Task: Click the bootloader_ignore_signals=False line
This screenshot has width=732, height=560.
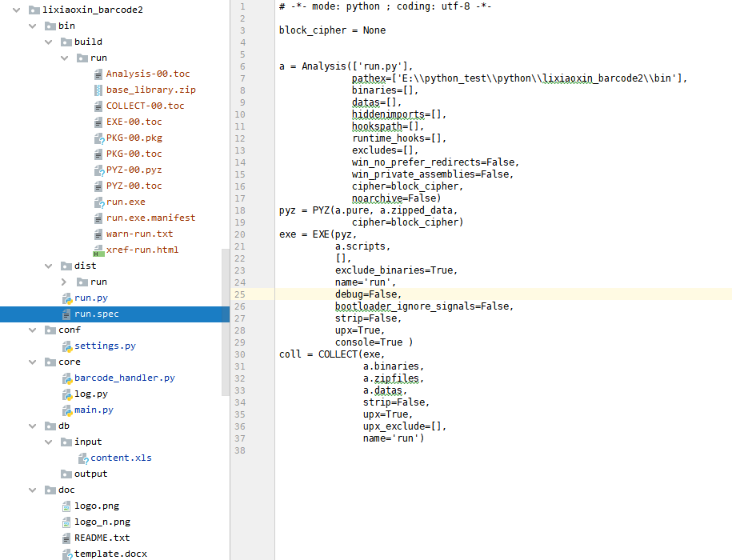Action: coord(424,306)
